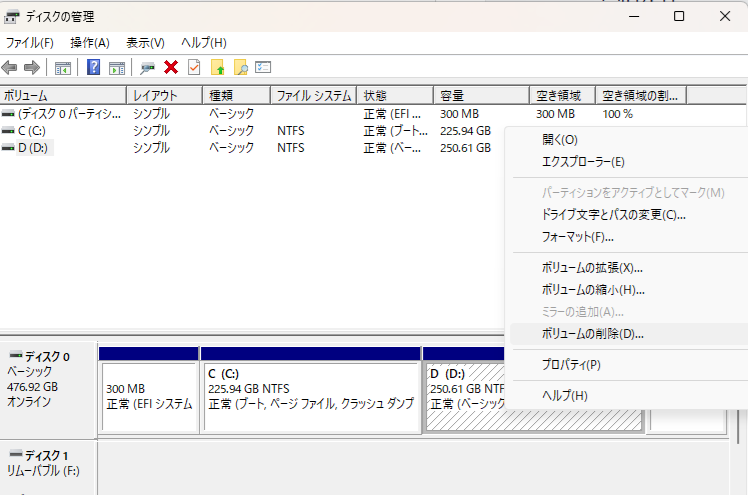Click drive icon beside C (C:) row
This screenshot has height=495, width=748.
click(x=8, y=131)
